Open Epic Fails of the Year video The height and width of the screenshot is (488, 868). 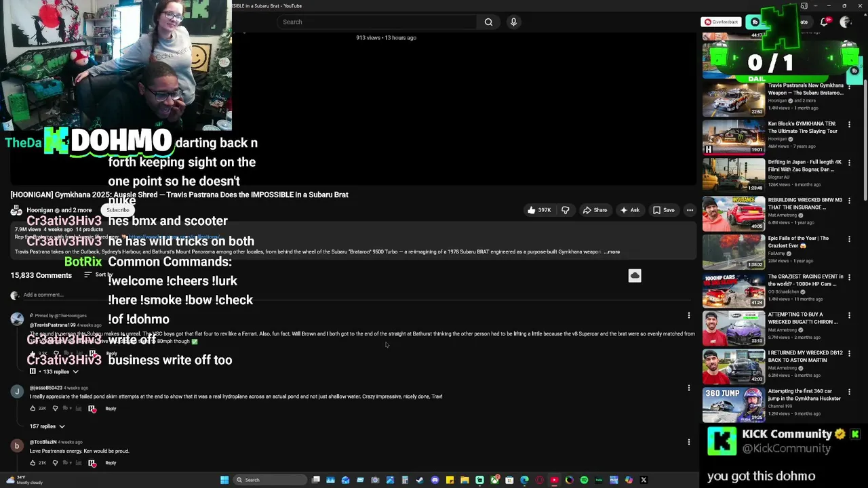734,252
